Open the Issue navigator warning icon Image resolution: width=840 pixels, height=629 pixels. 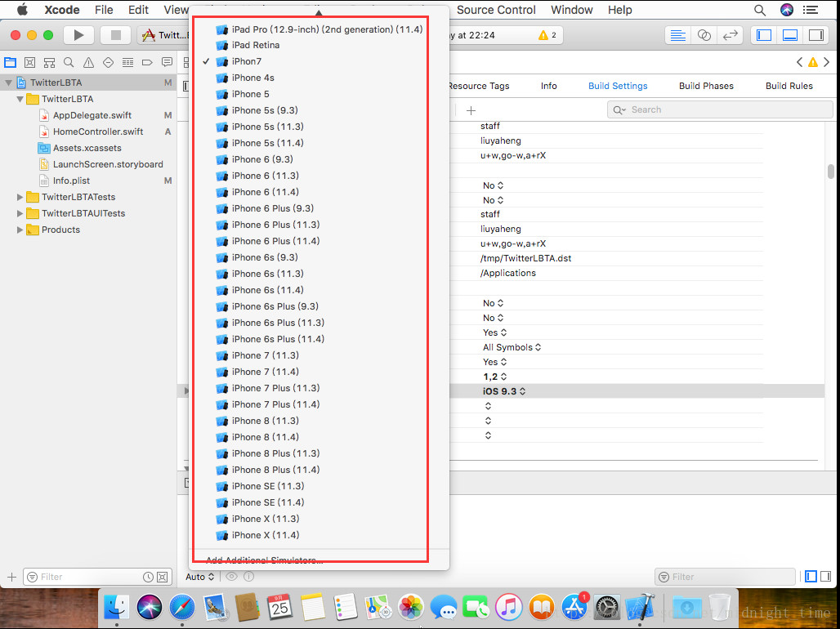(88, 63)
